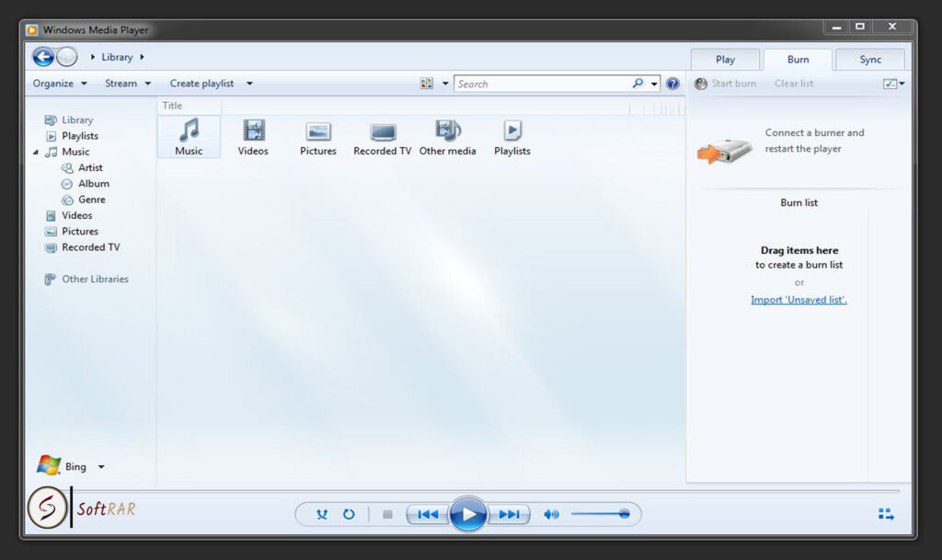Click Clear list

pos(794,84)
